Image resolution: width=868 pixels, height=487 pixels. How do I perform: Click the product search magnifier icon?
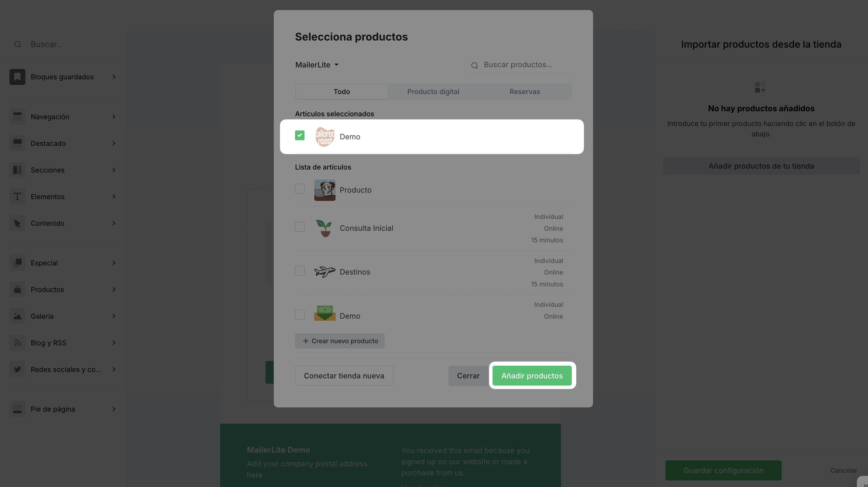pyautogui.click(x=475, y=65)
